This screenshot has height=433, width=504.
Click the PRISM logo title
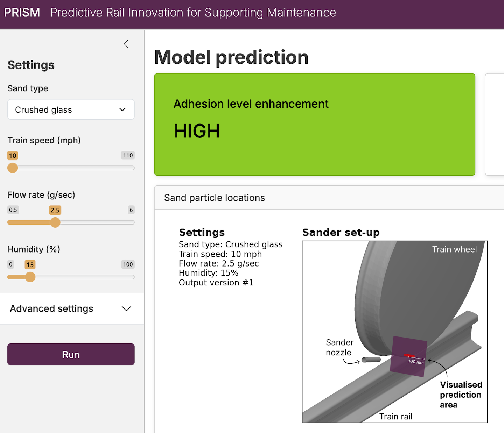[22, 13]
